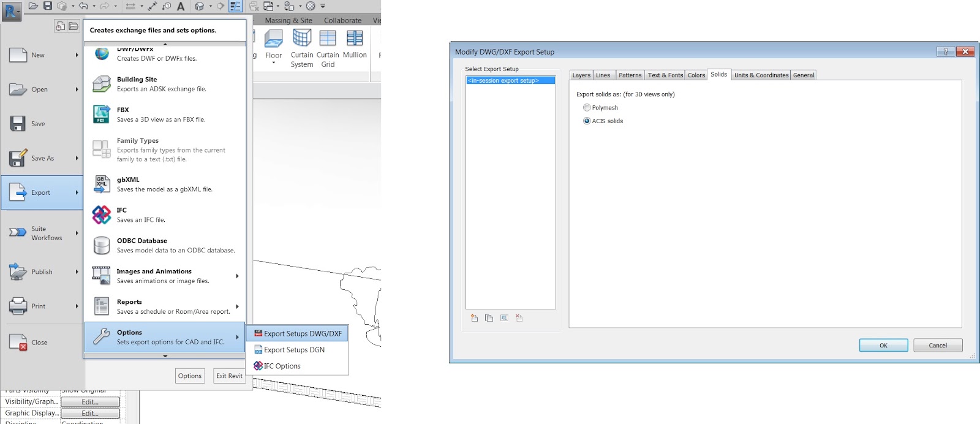Select the ACIS solids radio button

point(587,121)
